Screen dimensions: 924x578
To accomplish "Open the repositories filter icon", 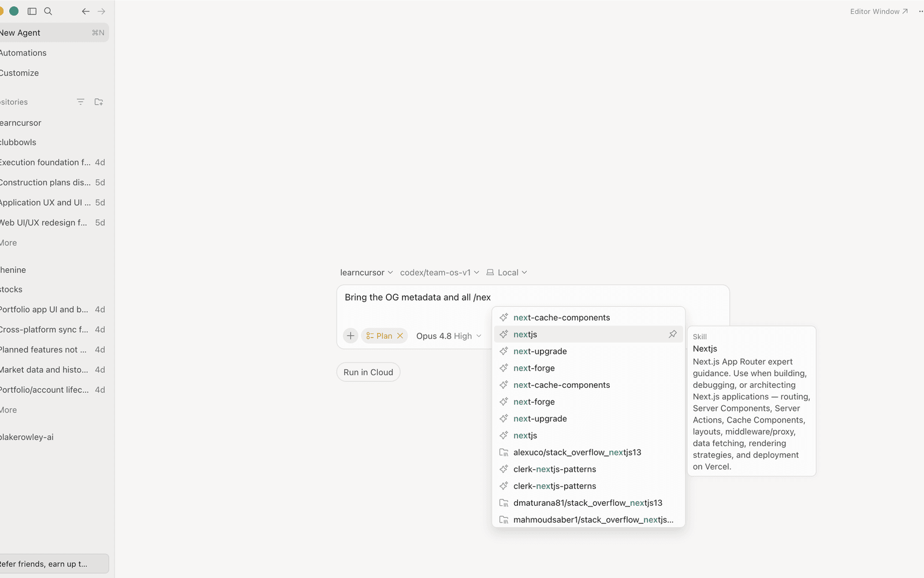I will pos(81,102).
